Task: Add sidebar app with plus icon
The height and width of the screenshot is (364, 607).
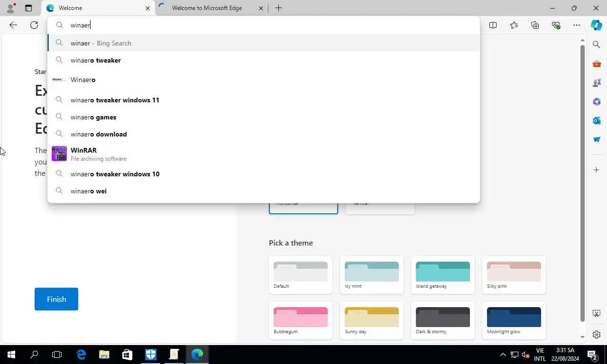Action: tap(597, 170)
